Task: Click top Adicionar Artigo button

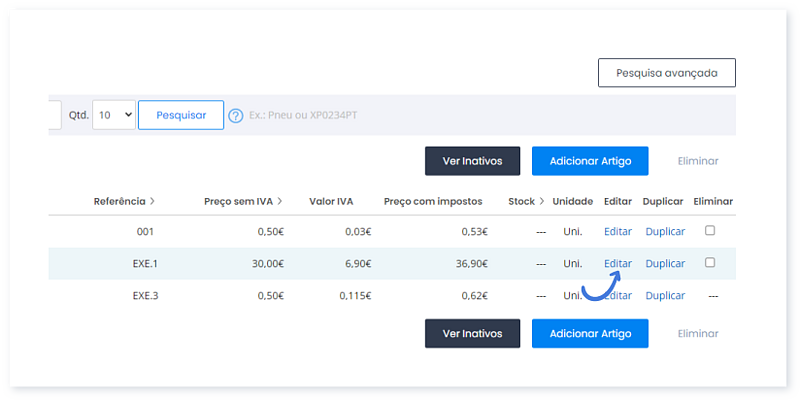Action: (x=590, y=161)
